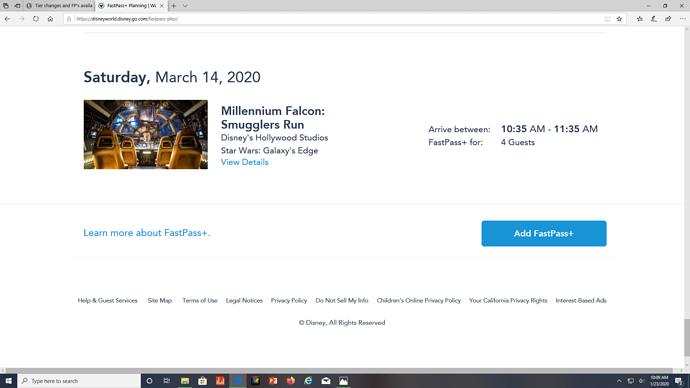Open Learn more about FastPass+ link
This screenshot has height=388, width=690.
point(147,233)
